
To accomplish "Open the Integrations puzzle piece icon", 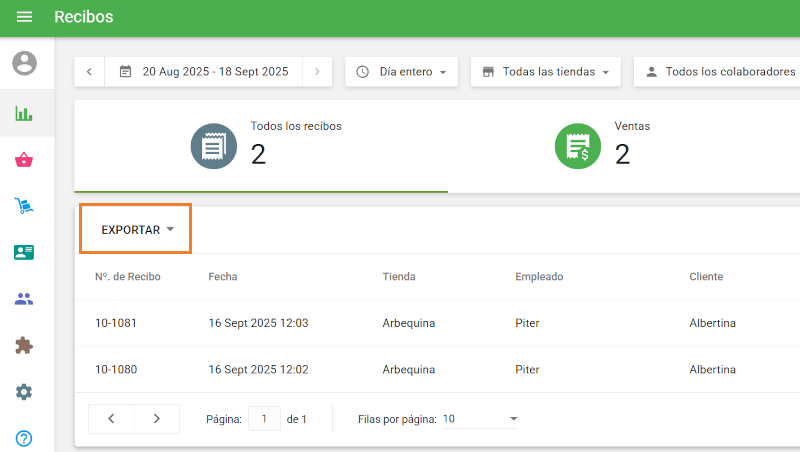I will coord(24,345).
